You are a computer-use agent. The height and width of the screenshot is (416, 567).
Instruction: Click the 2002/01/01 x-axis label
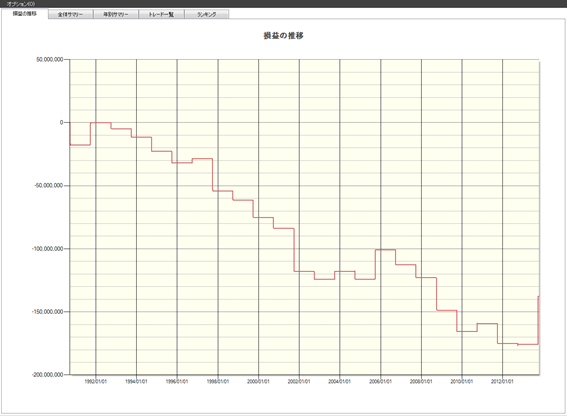click(x=299, y=382)
